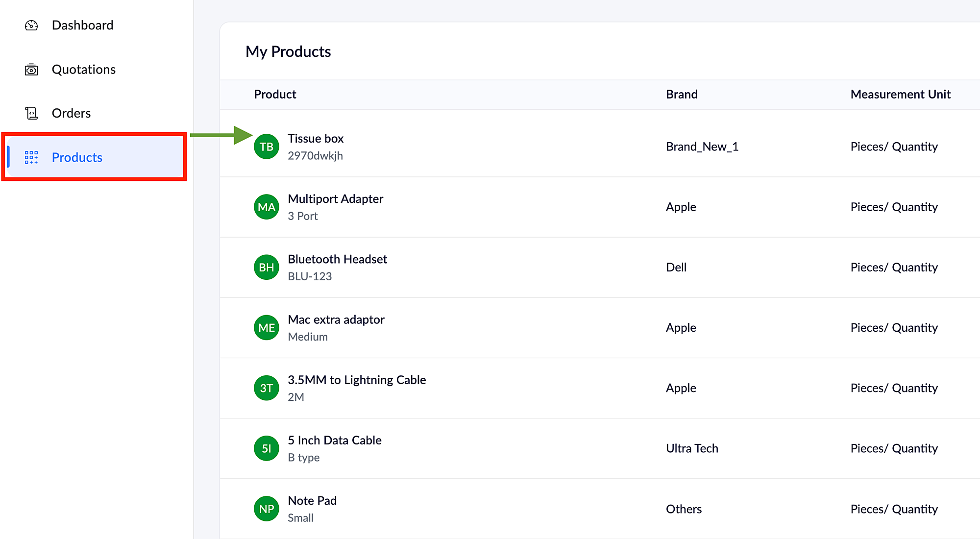Click the Orders receipt icon
Viewport: 980px width, 539px height.
pyautogui.click(x=31, y=113)
